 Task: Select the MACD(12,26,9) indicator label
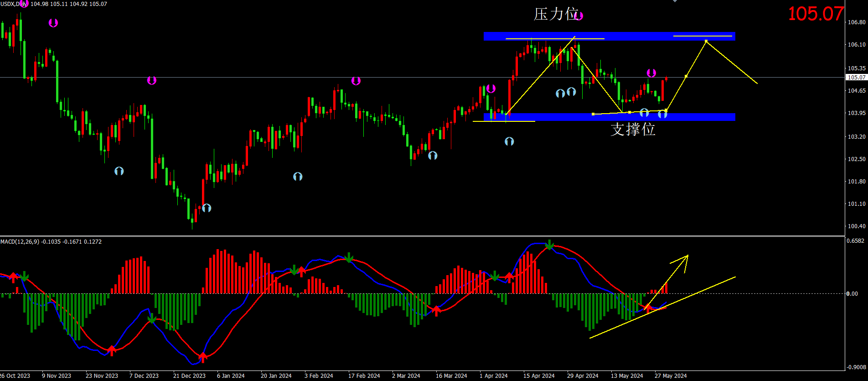click(51, 241)
